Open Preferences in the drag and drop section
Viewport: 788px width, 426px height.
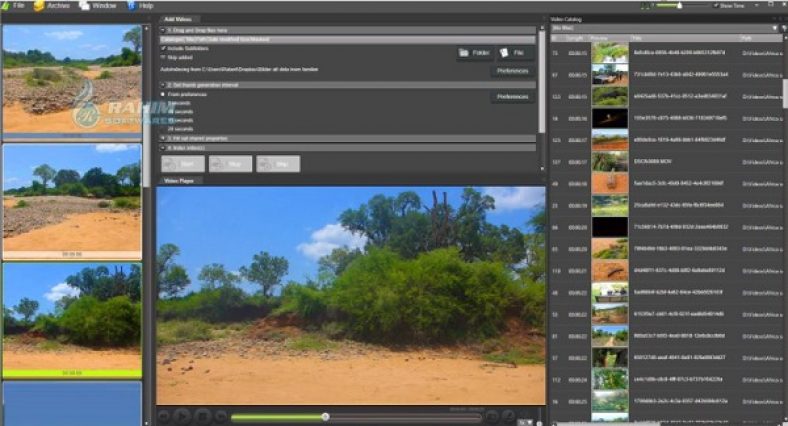tap(512, 71)
